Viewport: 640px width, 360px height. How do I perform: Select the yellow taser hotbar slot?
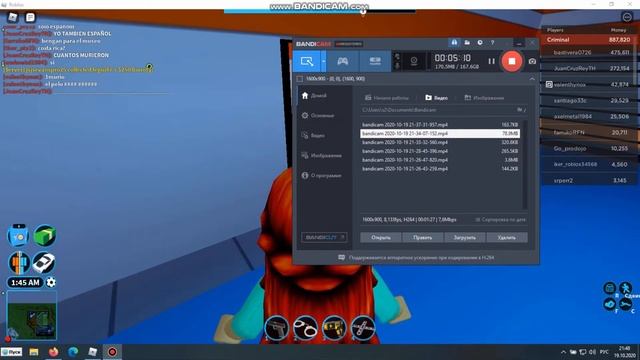[x=334, y=327]
